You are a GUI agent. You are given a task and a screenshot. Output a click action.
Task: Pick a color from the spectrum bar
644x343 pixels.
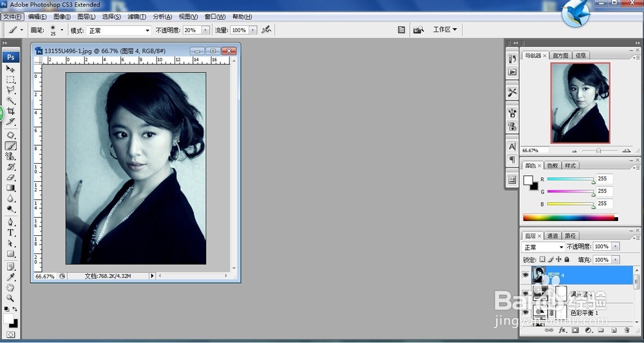tap(570, 217)
